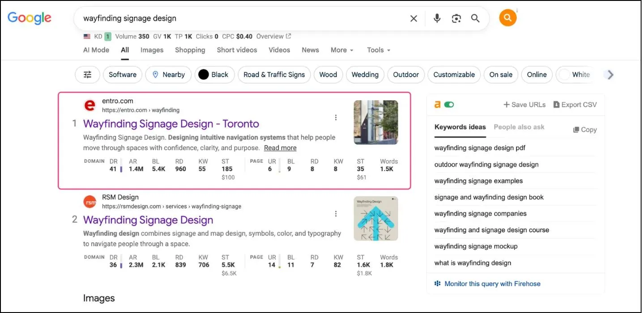Viewport: 644px width, 313px height.
Task: Click Export CSV in the sidebar
Action: pos(575,105)
